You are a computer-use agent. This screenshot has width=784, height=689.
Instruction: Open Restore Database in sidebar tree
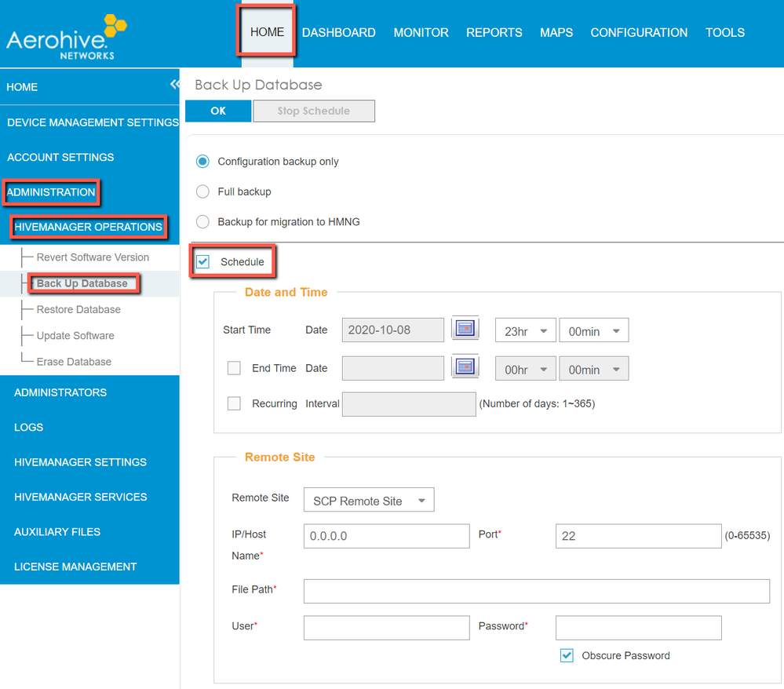coord(78,309)
